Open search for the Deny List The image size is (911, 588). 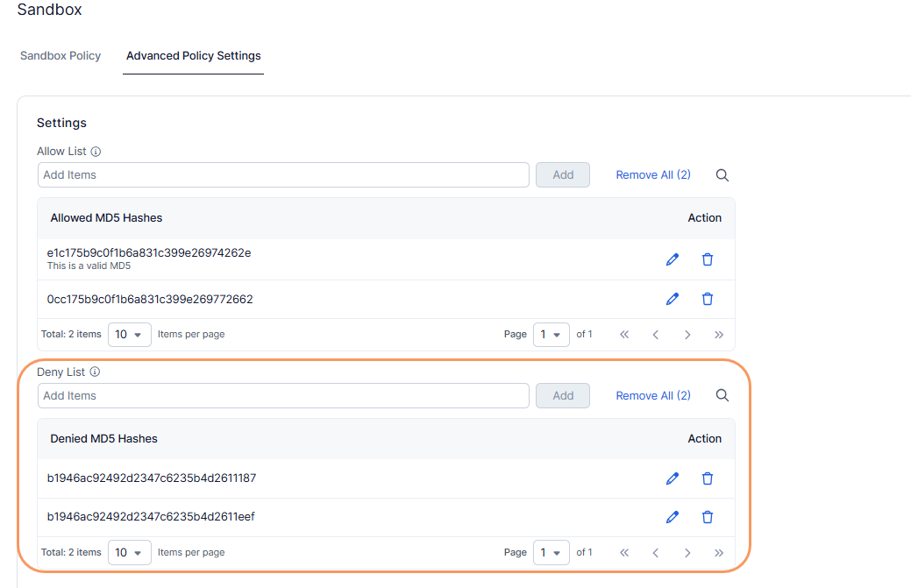(x=722, y=395)
